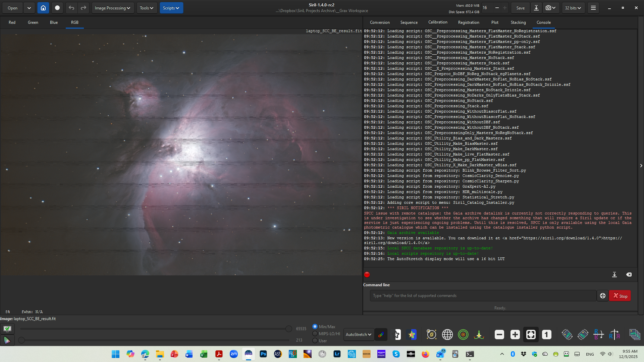Select the MIPS-LO/HI radio button
Viewport: 644px width, 362px height.
pyautogui.click(x=315, y=334)
